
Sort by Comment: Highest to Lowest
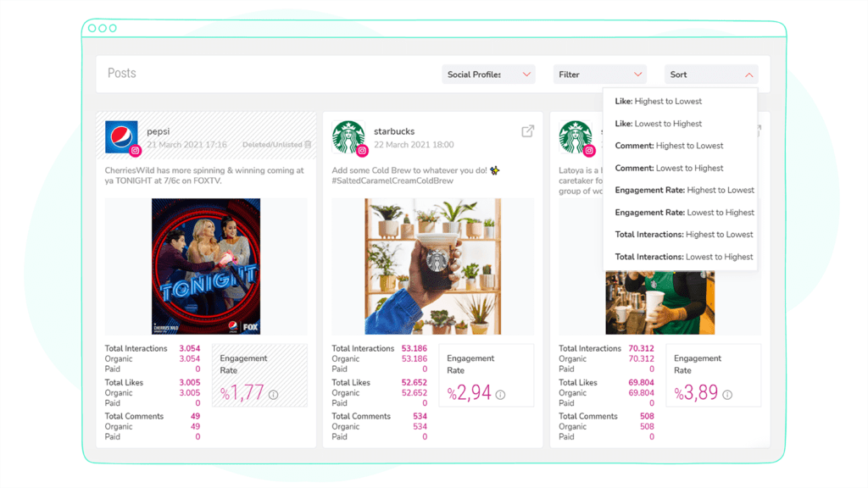point(669,146)
